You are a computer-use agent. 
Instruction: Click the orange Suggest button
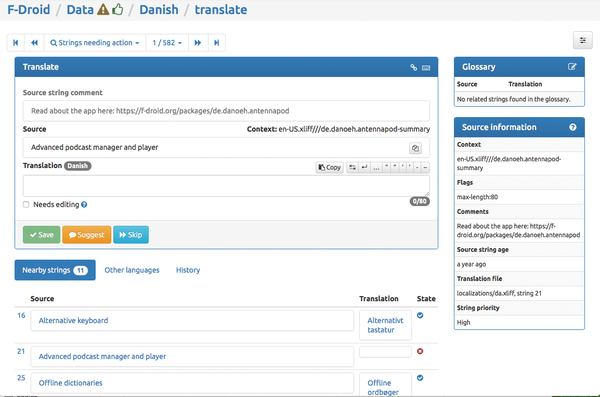pyautogui.click(x=87, y=235)
